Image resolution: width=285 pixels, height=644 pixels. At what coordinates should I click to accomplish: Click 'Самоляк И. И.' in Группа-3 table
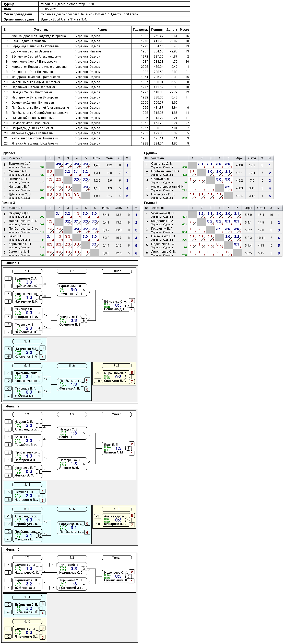tap(19, 252)
